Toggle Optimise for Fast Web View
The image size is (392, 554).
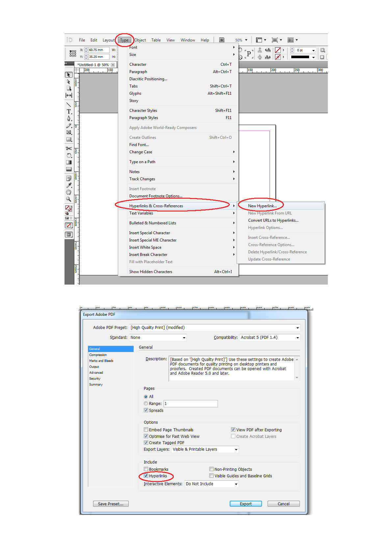click(x=146, y=436)
